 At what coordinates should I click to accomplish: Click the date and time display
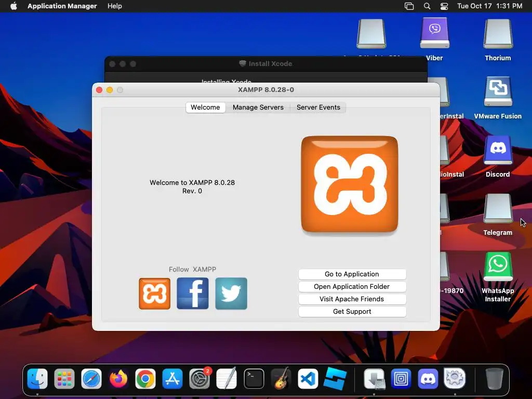coord(489,6)
